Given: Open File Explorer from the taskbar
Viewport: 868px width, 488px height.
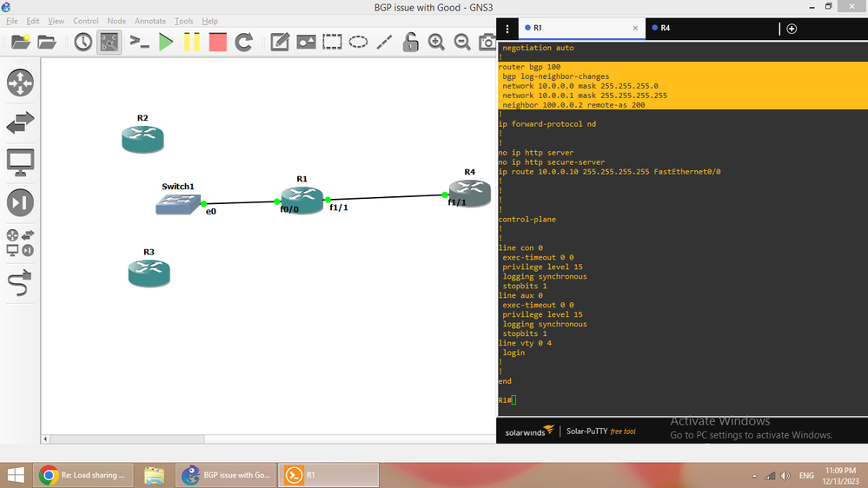Looking at the screenshot, I should tap(154, 475).
